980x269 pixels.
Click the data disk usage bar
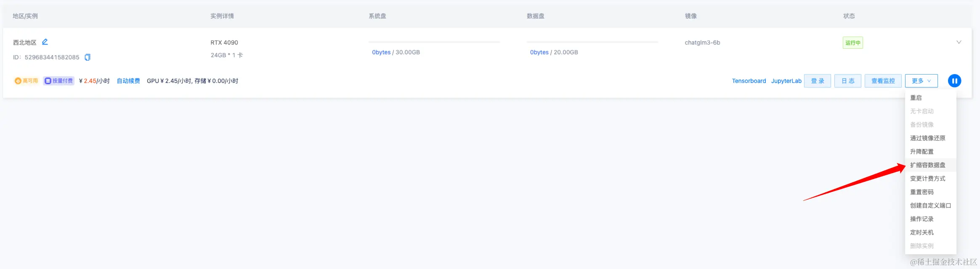[592, 42]
